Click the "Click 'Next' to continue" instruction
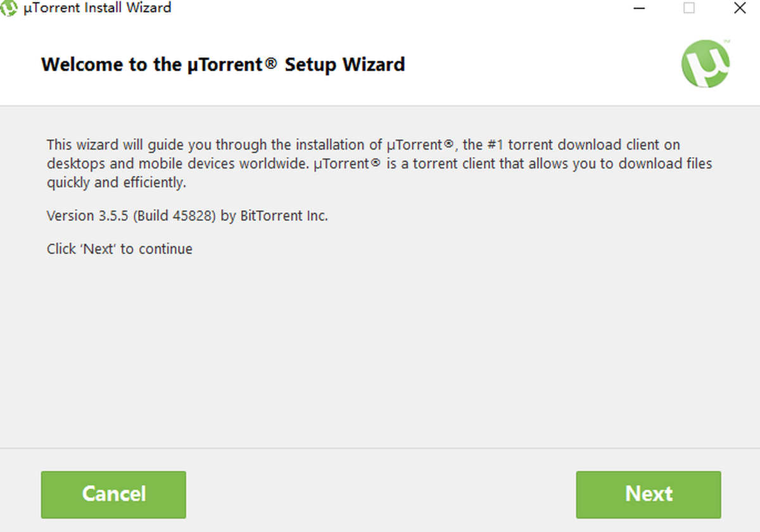 (120, 249)
